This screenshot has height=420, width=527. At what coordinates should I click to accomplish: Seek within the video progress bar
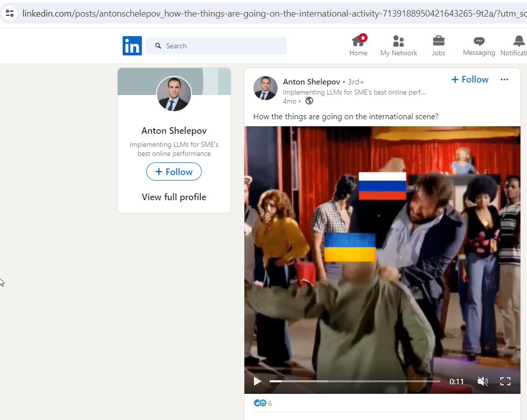tap(355, 381)
